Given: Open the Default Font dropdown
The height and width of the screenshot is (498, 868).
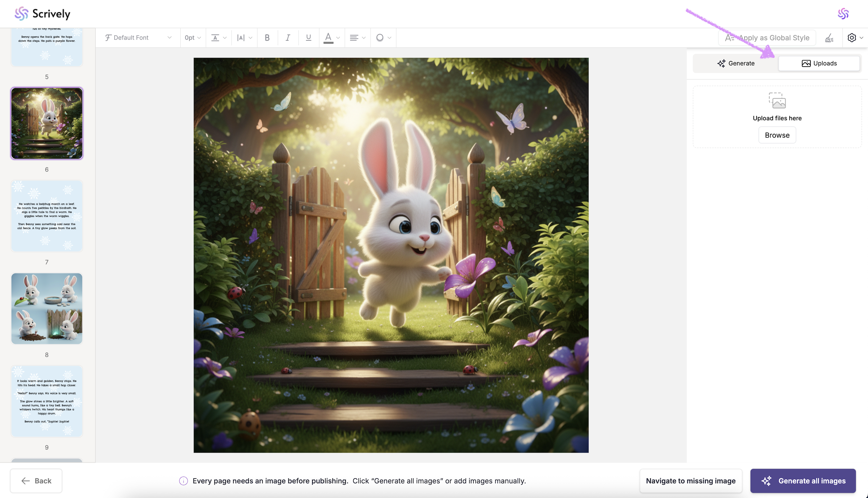Looking at the screenshot, I should (138, 38).
